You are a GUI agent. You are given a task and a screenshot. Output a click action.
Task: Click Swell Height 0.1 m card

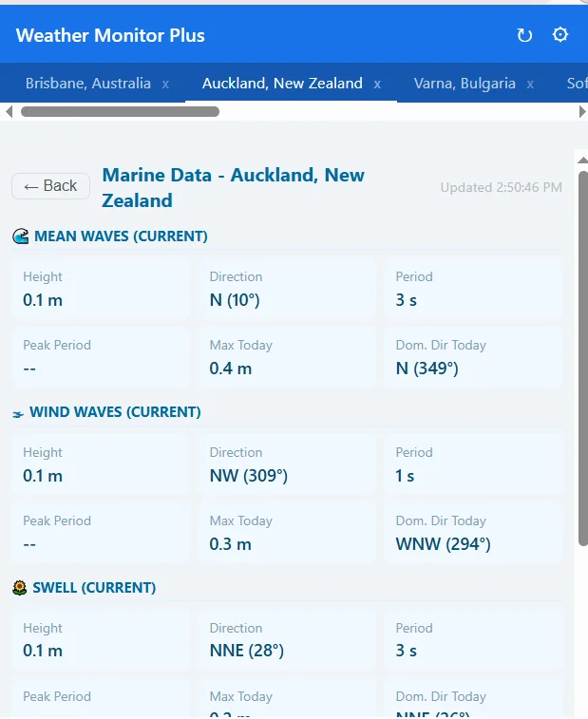101,640
